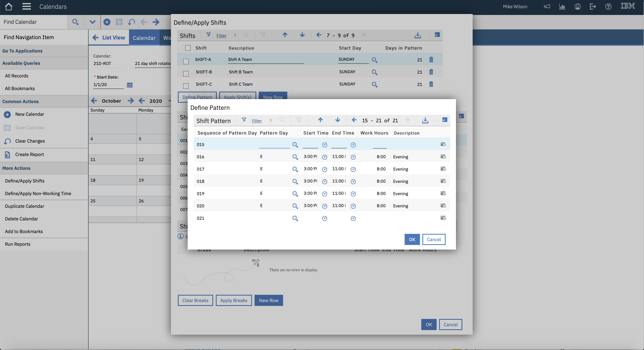Switch to the Calendar tab
The width and height of the screenshot is (644, 350).
(144, 38)
